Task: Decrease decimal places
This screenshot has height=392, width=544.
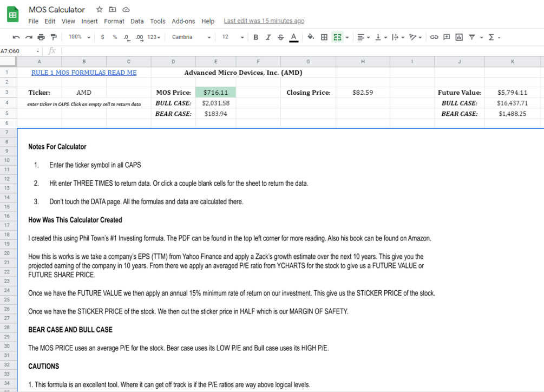Action: tap(127, 37)
